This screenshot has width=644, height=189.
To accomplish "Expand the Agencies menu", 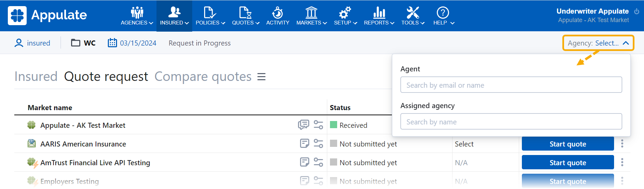I will tap(137, 16).
